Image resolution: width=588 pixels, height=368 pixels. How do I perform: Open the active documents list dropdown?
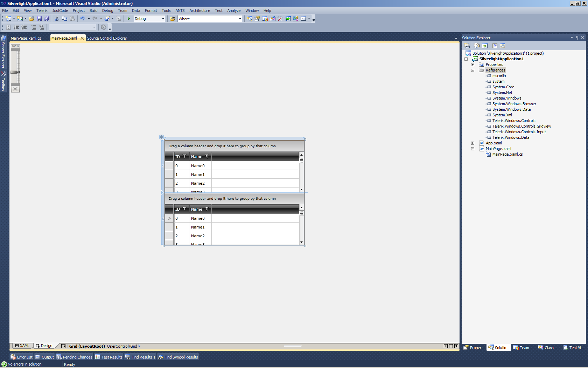(456, 38)
